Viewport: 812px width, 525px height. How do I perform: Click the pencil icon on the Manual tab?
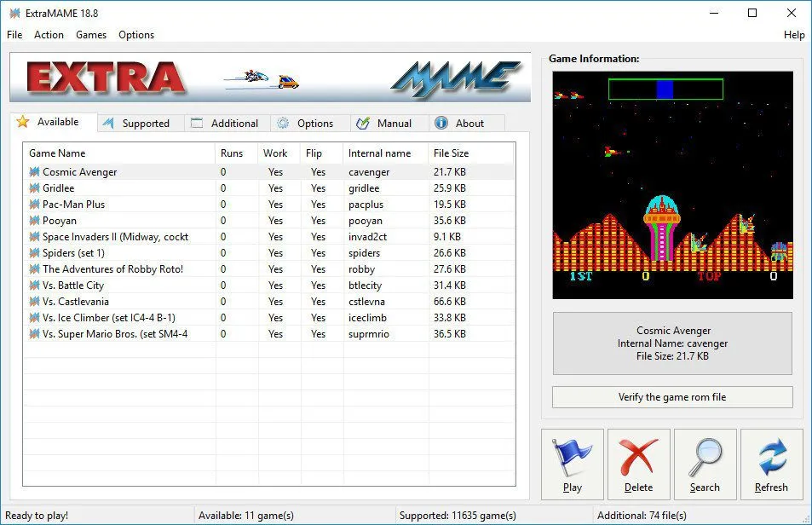pos(362,123)
